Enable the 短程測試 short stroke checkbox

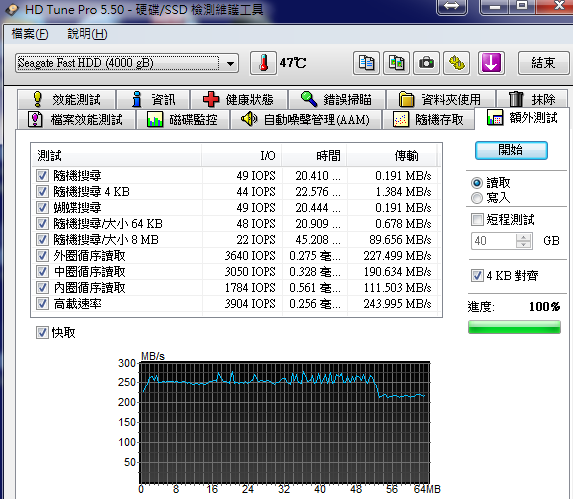pos(477,220)
